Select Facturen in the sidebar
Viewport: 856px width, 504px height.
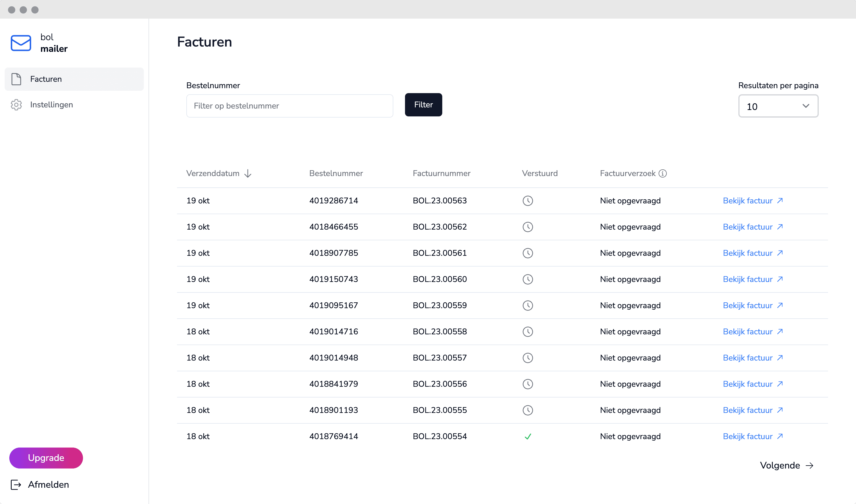46,79
